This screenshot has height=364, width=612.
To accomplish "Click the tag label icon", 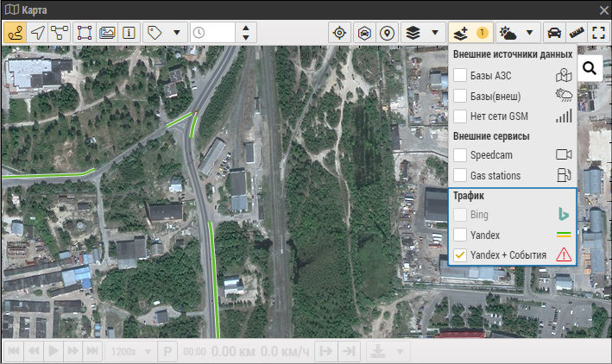I will 155,33.
